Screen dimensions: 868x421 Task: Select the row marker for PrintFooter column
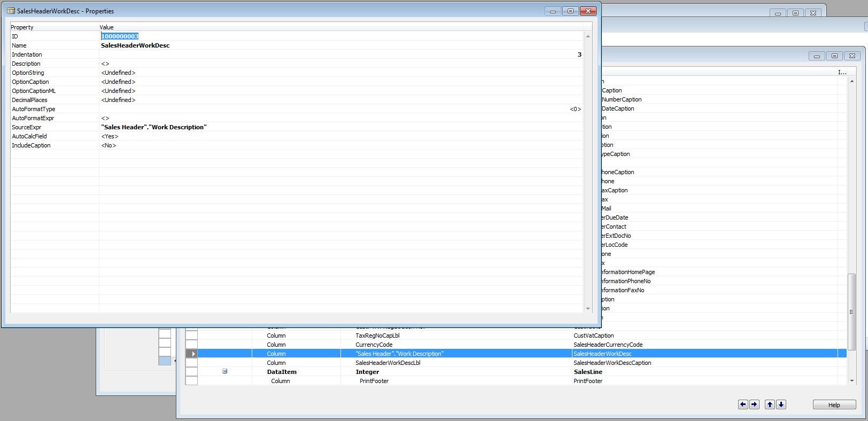(192, 381)
